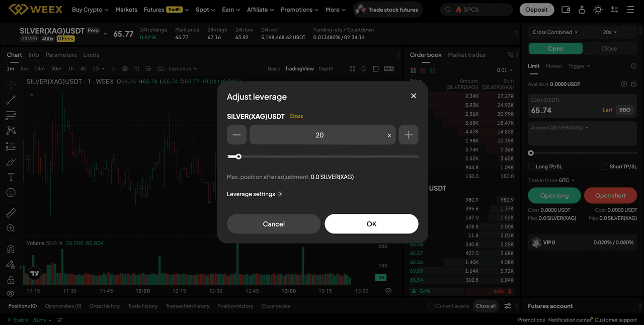Viewport: 644px width, 325px height.
Task: Select the trend line drawing tool
Action: (11, 100)
